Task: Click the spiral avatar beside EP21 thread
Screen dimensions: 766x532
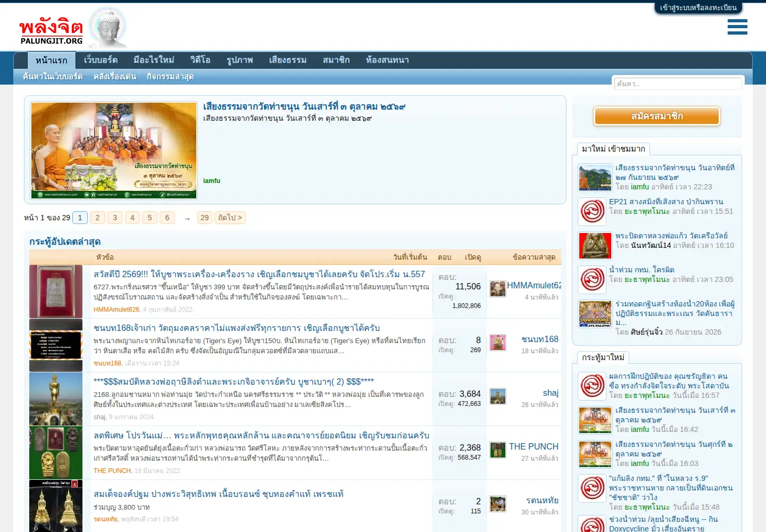Action: tap(592, 211)
